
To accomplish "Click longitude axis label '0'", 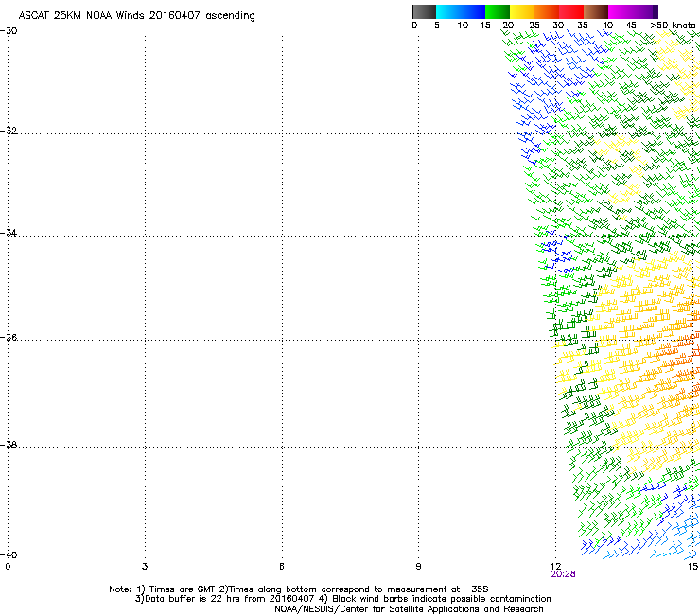I will point(8,567).
